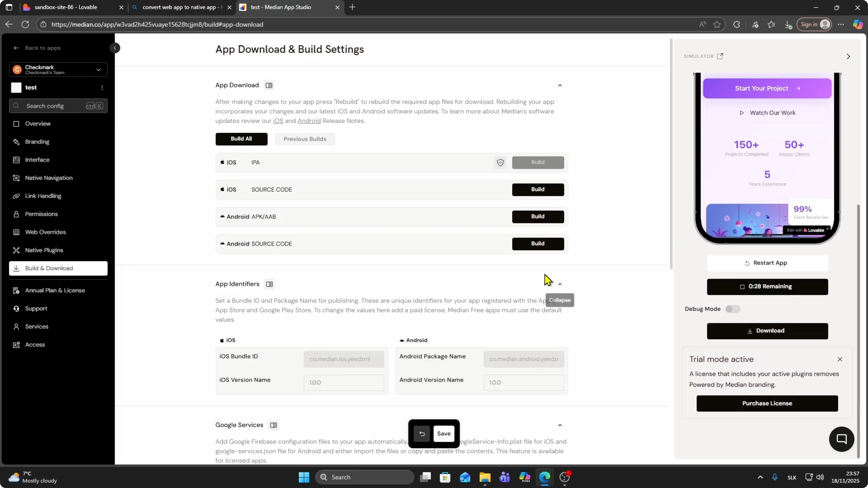Open the App Identifiers documentation icon
The width and height of the screenshot is (868, 488).
click(x=269, y=284)
